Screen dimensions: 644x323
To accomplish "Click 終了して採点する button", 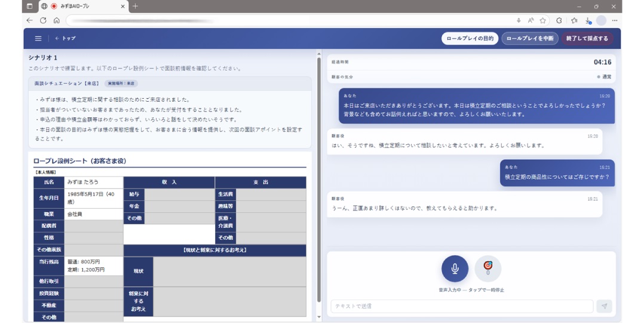I will coord(587,38).
